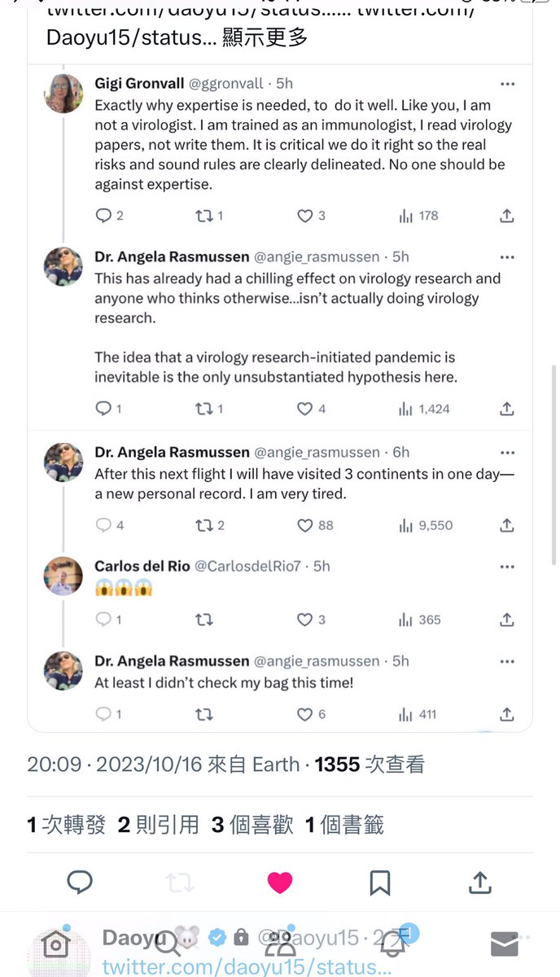
Task: Reply to the main tweet
Action: point(80,883)
